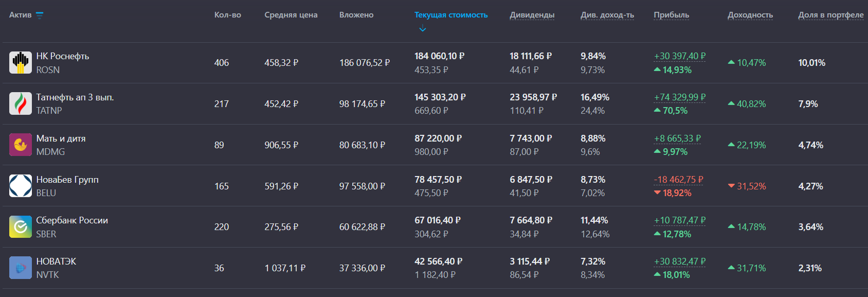Click the Сбербанк России green logo
Screen dimensions: 868x297
coord(21,227)
